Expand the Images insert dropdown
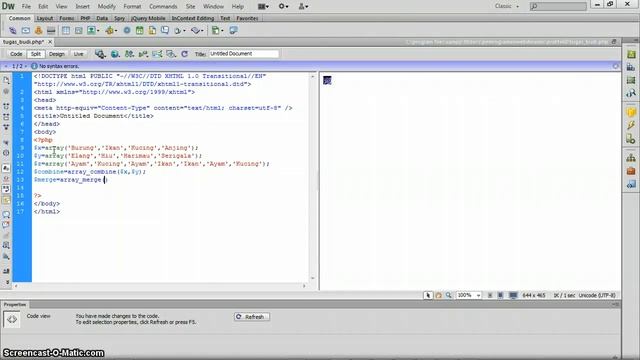Image resolution: width=640 pixels, height=360 pixels. click(x=98, y=31)
